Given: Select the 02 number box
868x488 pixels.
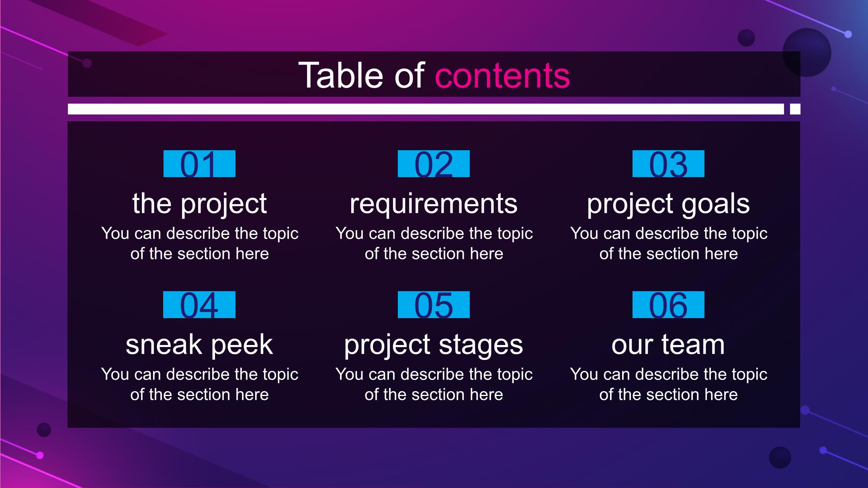Looking at the screenshot, I should [434, 163].
